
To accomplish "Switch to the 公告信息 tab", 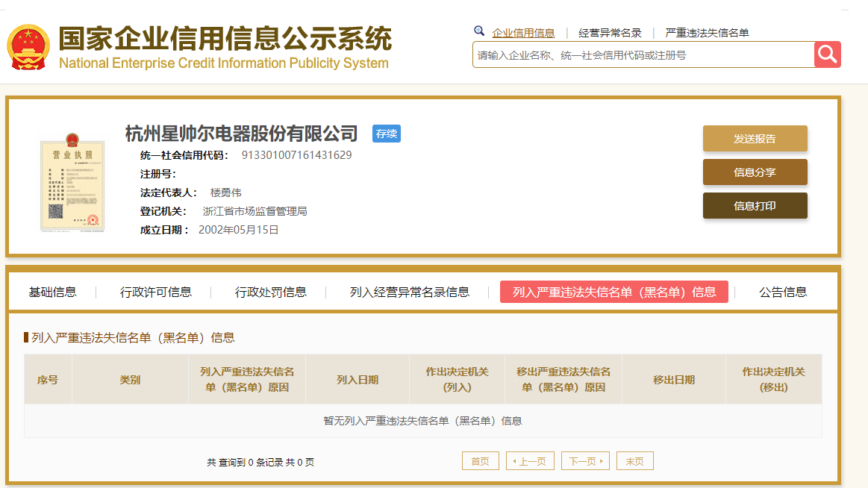I will [783, 293].
